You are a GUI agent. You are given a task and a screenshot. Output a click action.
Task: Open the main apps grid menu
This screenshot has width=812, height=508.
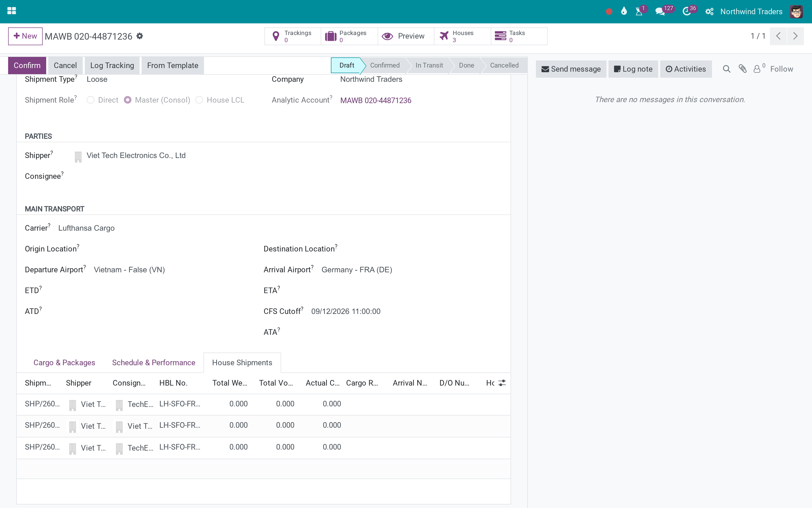click(11, 11)
